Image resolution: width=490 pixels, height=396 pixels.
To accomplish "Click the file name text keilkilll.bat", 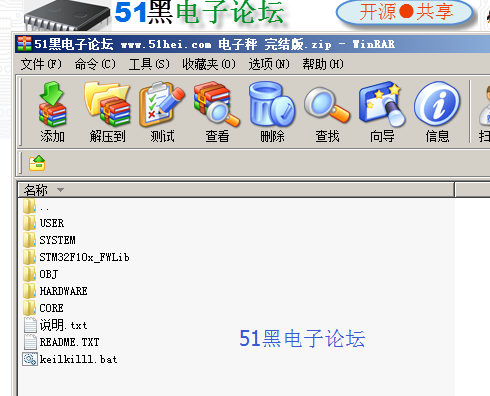I will click(x=78, y=359).
